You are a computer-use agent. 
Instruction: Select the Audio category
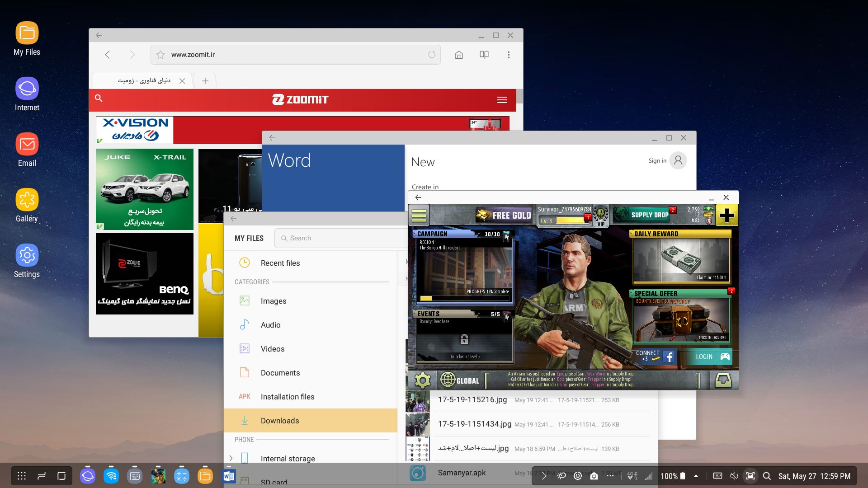[311, 325]
